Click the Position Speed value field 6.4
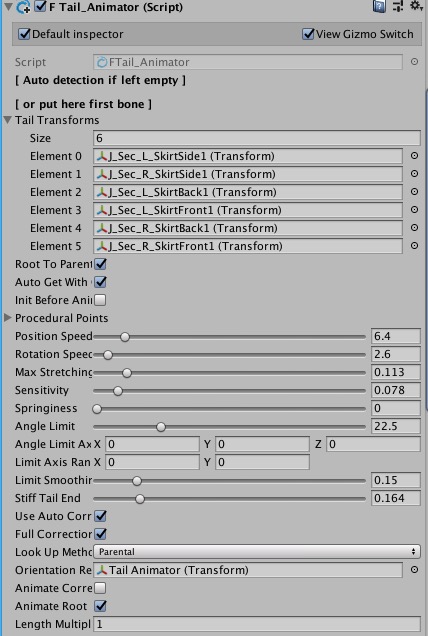This screenshot has height=636, width=428. coord(396,336)
